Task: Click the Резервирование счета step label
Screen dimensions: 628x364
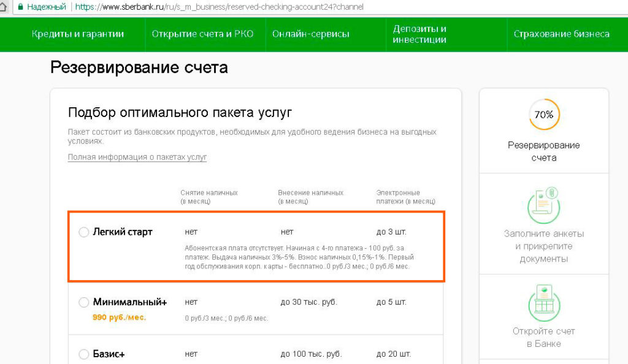Action: pyautogui.click(x=543, y=151)
